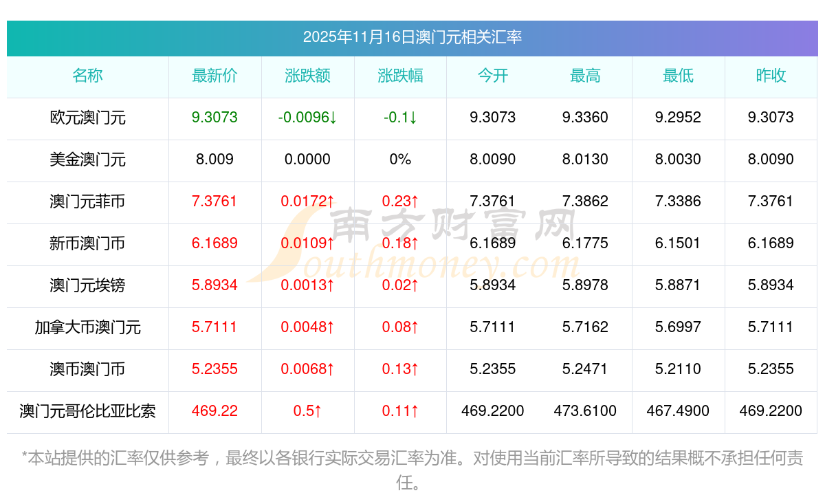Image resolution: width=825 pixels, height=504 pixels.
Task: Select the 昨收 column header
Action: tap(771, 76)
